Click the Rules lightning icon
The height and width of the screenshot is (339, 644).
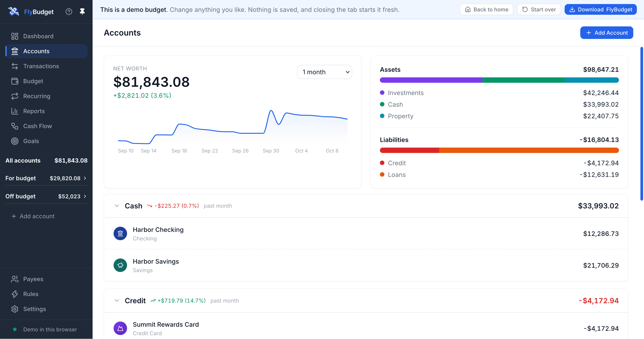[15, 294]
